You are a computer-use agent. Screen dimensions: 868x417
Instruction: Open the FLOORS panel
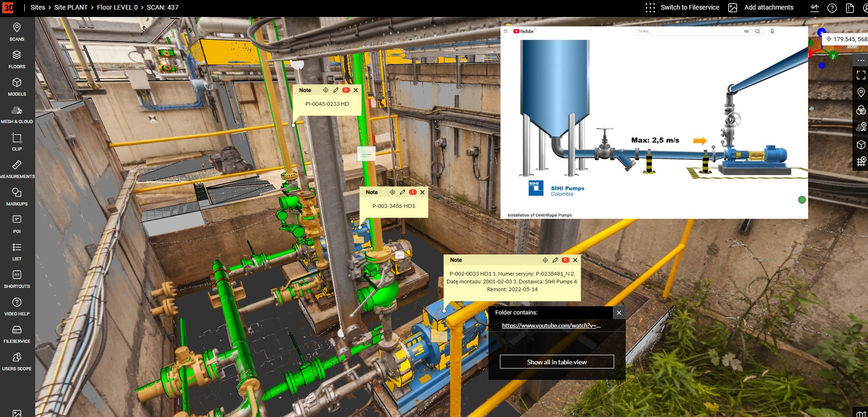coord(16,60)
